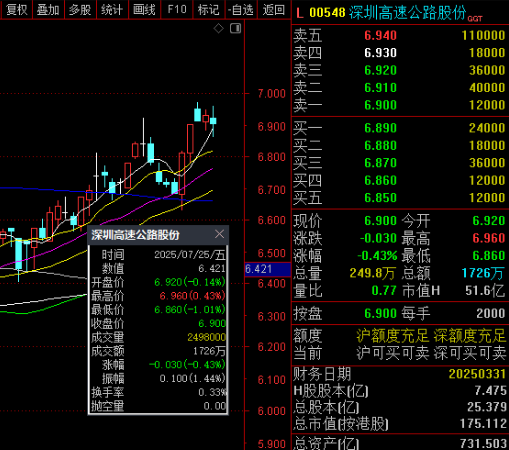The height and width of the screenshot is (450, 509).
Task: Select the 6.421 price marker on axis
Action: click(x=268, y=269)
